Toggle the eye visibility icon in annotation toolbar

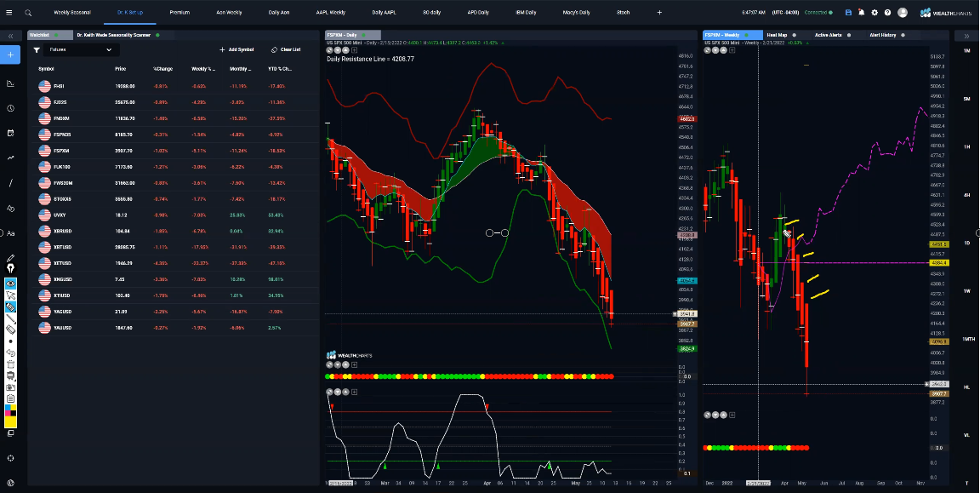[x=10, y=284]
